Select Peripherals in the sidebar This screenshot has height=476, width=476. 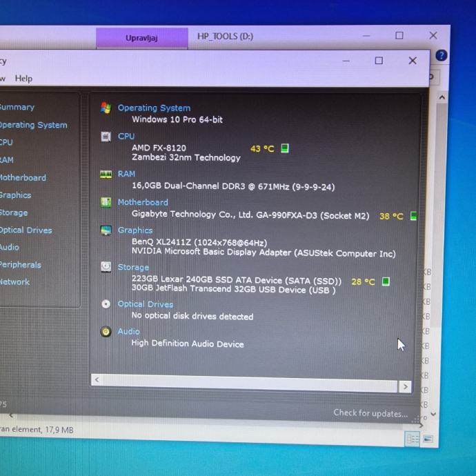pos(21,265)
